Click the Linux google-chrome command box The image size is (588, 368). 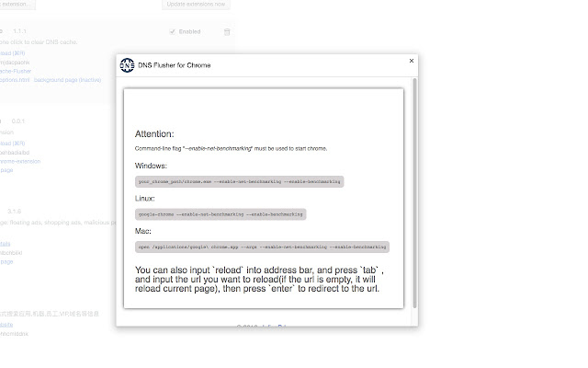tap(220, 214)
